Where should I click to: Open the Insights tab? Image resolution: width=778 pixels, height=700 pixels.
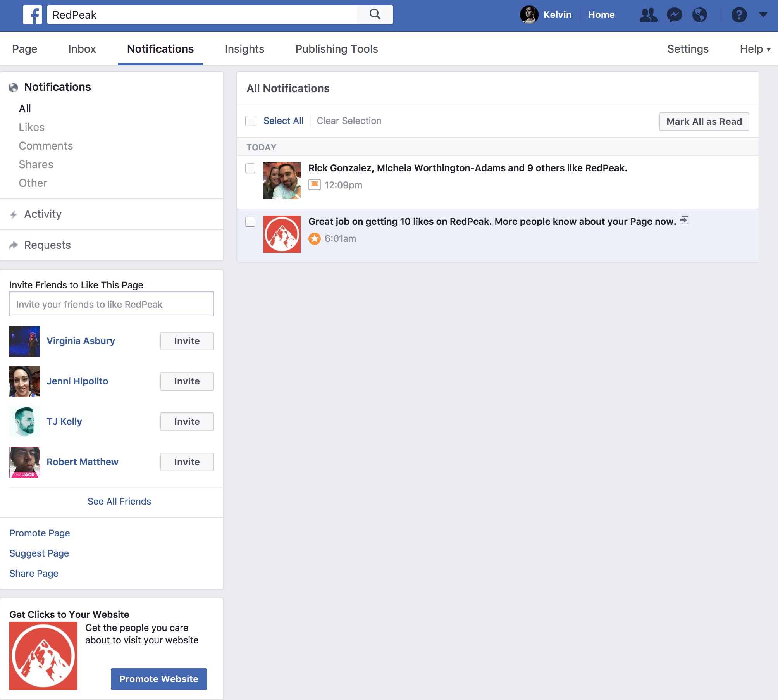[x=244, y=49]
